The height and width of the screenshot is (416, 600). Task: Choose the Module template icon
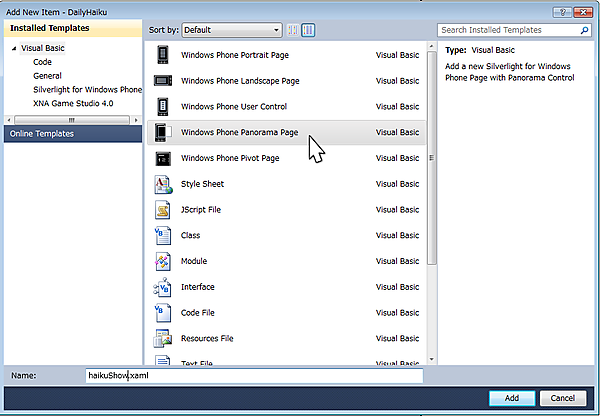tap(164, 261)
